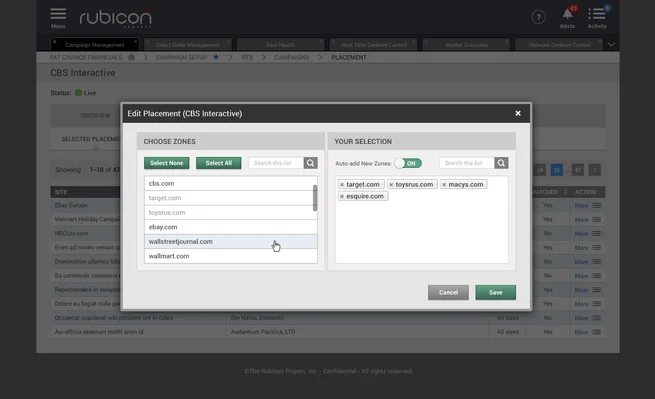Click Fat Chance Financials breadcrumb
Screen dimensions: 655x399
(86, 57)
